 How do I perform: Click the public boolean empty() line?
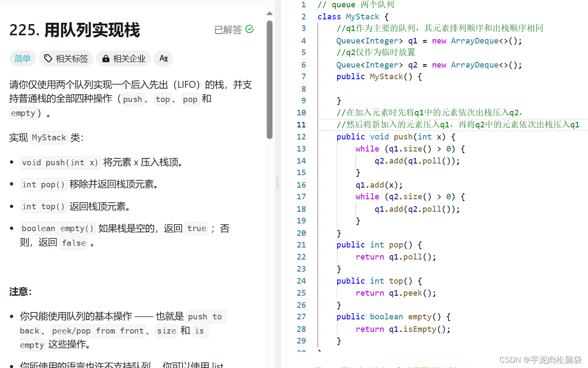click(x=394, y=317)
